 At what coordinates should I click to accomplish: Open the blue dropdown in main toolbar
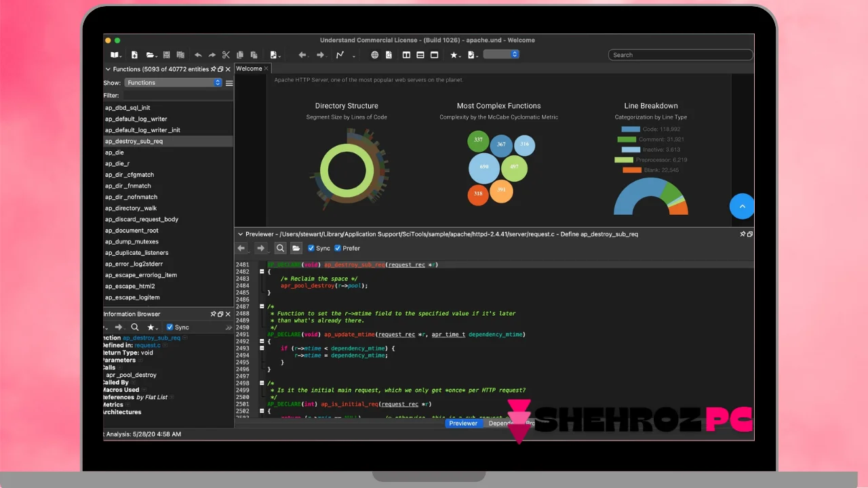(x=501, y=54)
